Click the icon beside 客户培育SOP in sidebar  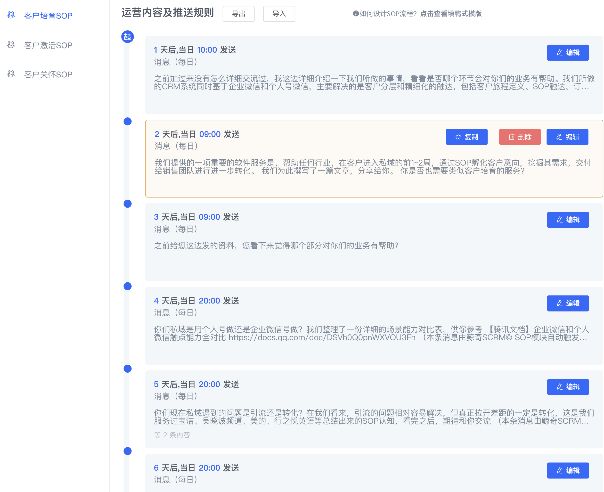point(11,15)
